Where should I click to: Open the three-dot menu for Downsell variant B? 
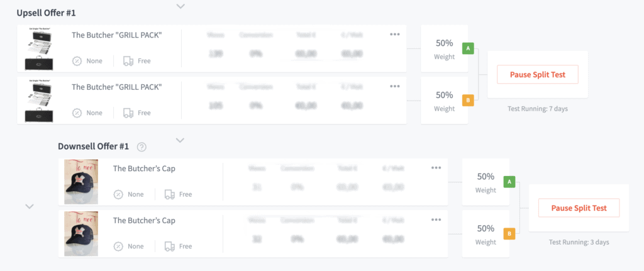click(436, 219)
